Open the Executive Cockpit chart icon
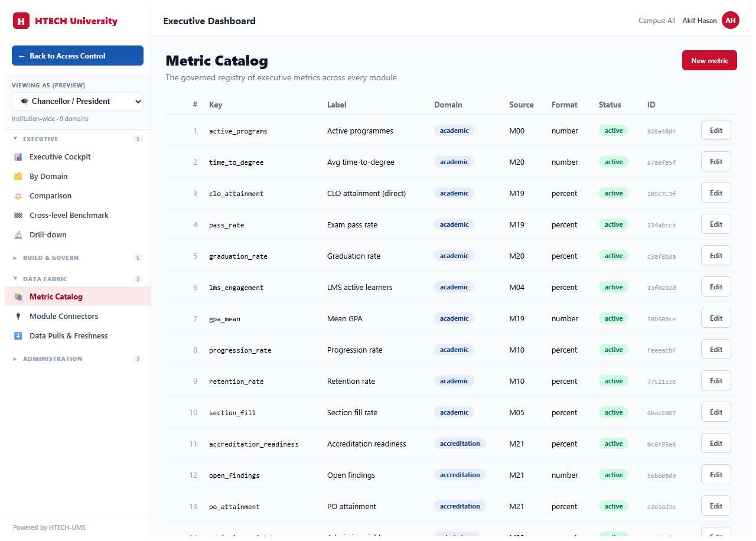 [18, 157]
